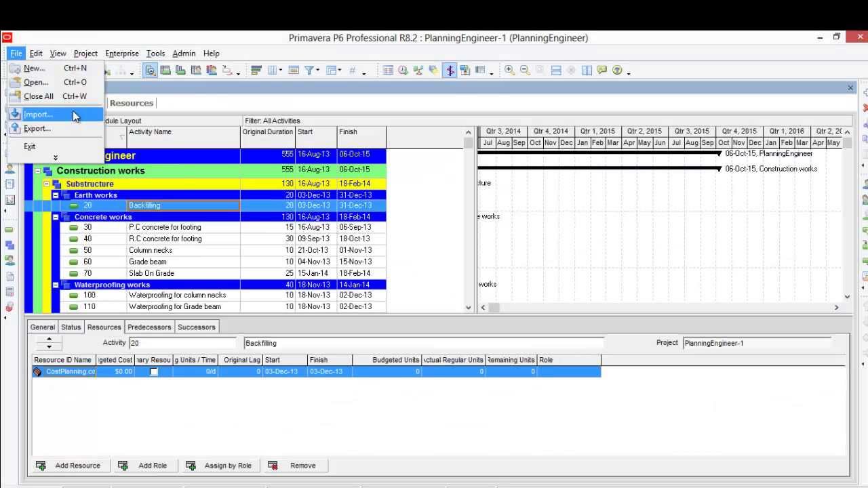Click the Activity ID field showing 20
This screenshot has height=488, width=868.
(182, 344)
